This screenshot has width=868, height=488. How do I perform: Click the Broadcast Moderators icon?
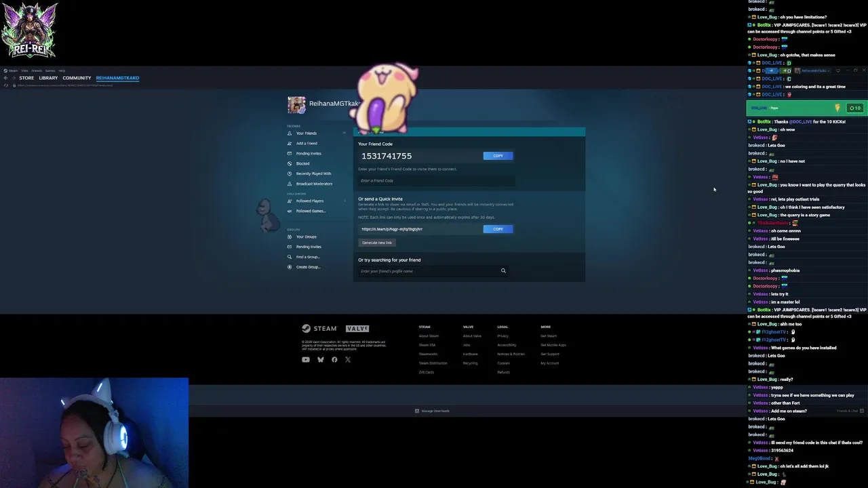click(x=290, y=184)
